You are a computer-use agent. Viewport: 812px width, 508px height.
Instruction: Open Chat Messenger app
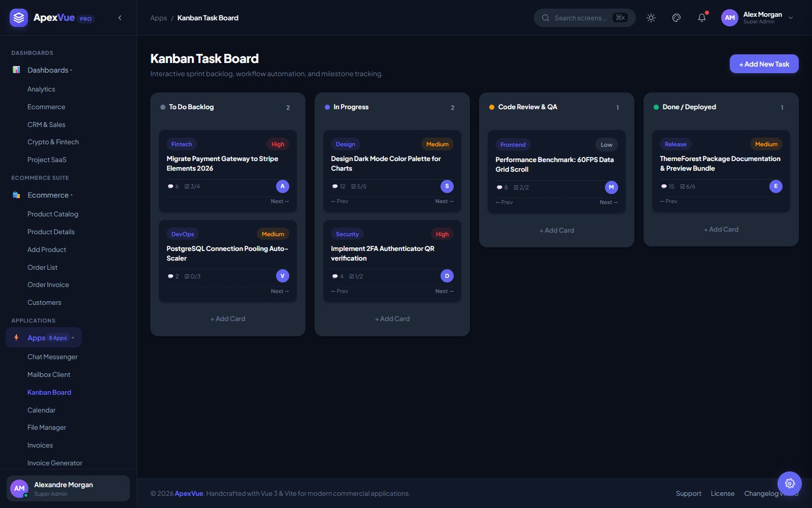52,357
